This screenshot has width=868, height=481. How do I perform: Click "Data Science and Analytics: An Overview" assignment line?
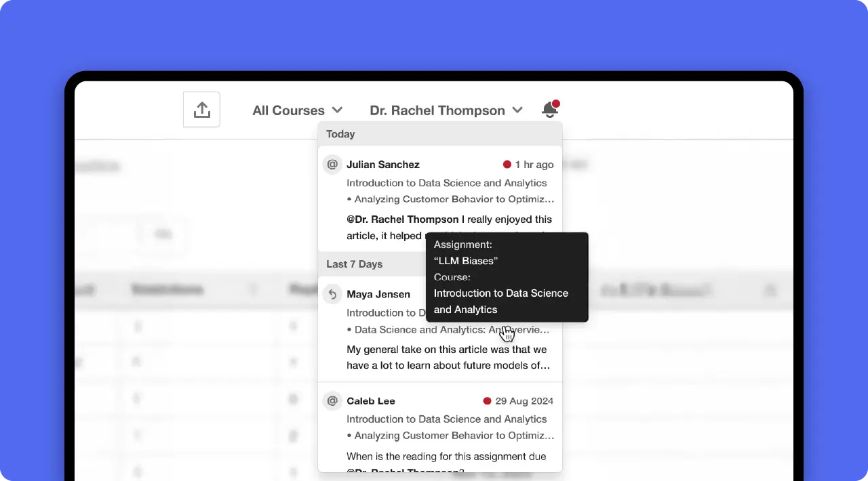click(448, 330)
